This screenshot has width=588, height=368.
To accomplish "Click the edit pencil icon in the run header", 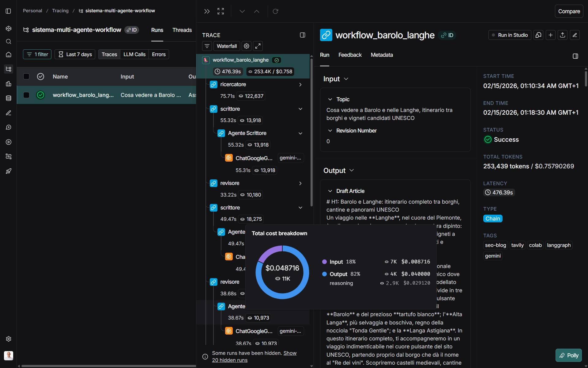I will point(575,35).
